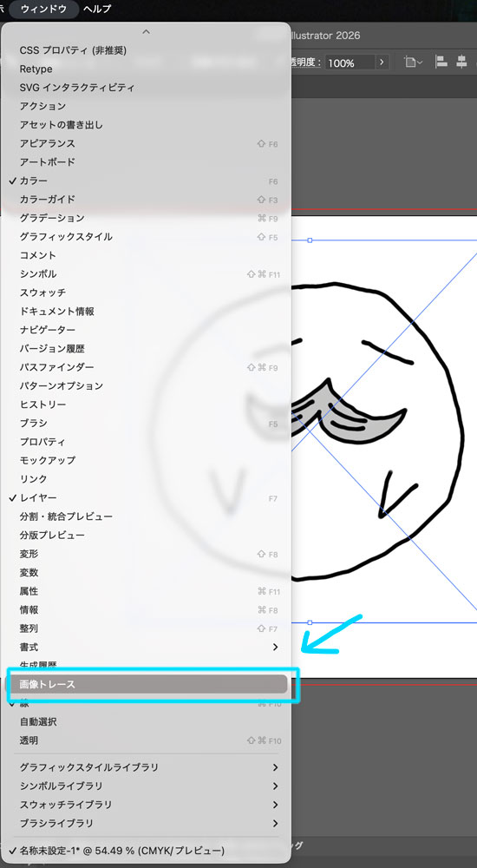Open the ウィンドウ menu in menu bar
The image size is (477, 868).
(43, 9)
